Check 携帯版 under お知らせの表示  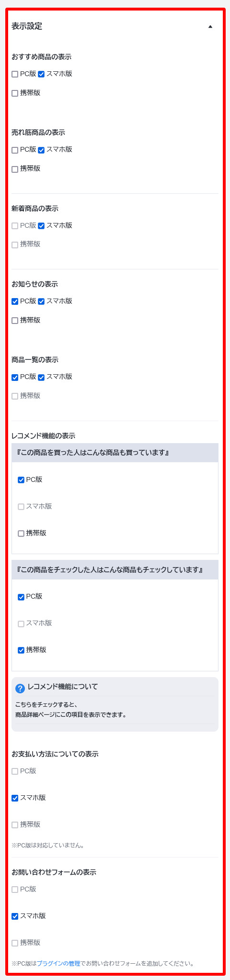point(15,321)
